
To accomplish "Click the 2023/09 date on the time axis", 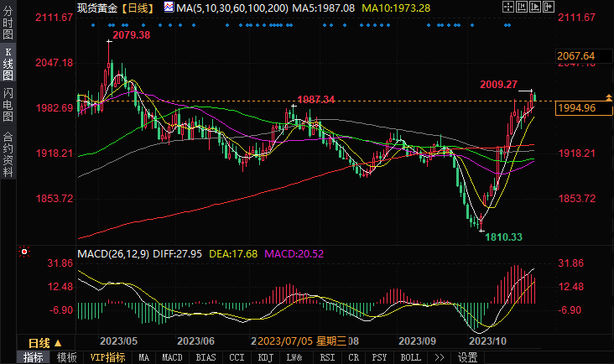I will pos(417,341).
